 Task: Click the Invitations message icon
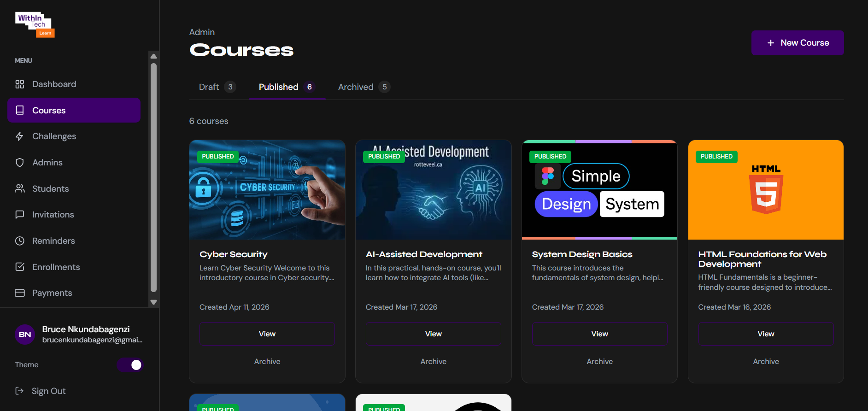coord(20,215)
